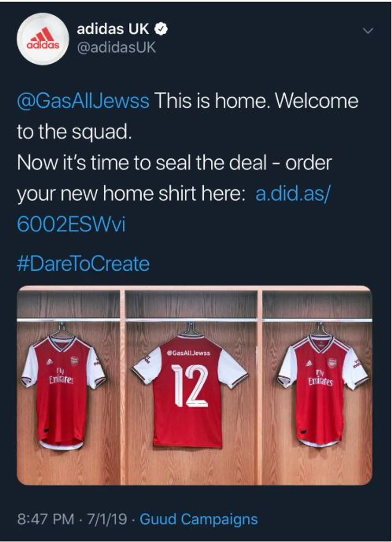This screenshot has height=542, width=392.
Task: Open the Guud Campaigns source link
Action: 199,519
